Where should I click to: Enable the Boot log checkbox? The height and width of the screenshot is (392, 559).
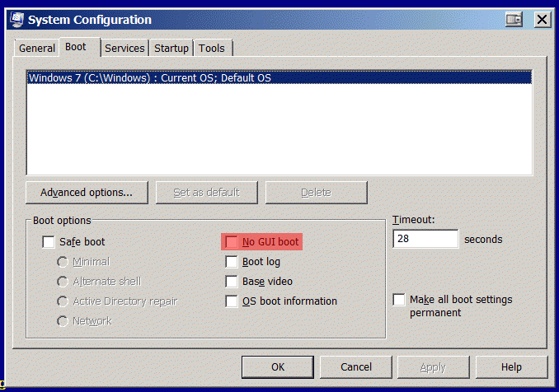tap(232, 262)
